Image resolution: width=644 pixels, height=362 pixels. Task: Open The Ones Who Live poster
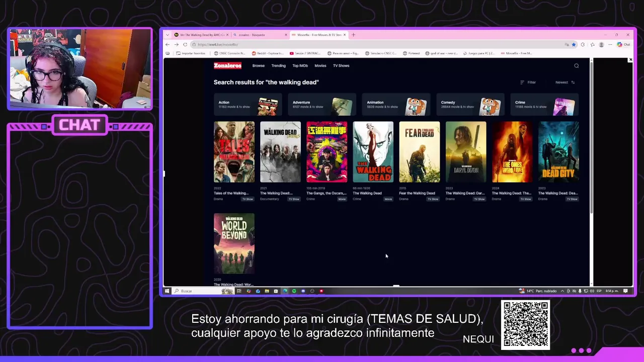[x=512, y=152]
